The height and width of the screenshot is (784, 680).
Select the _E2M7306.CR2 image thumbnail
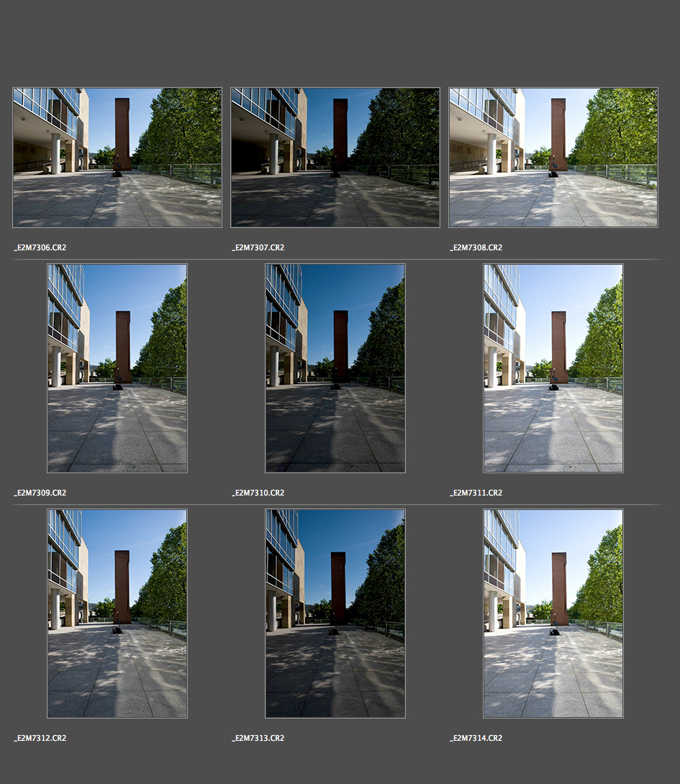[117, 158]
